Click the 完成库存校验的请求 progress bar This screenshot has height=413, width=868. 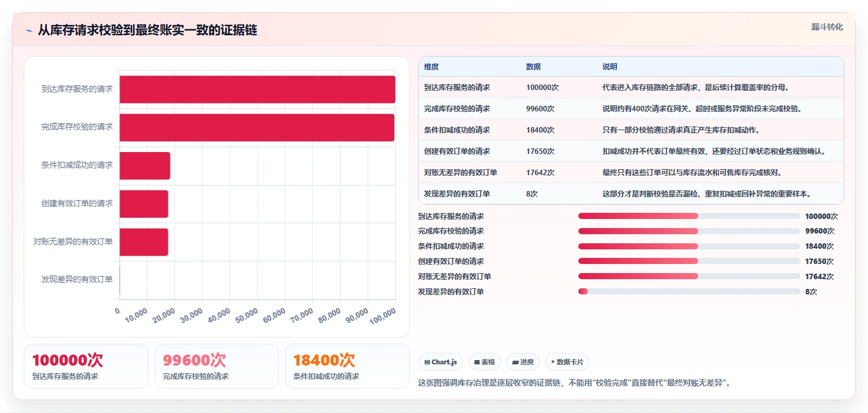click(689, 231)
